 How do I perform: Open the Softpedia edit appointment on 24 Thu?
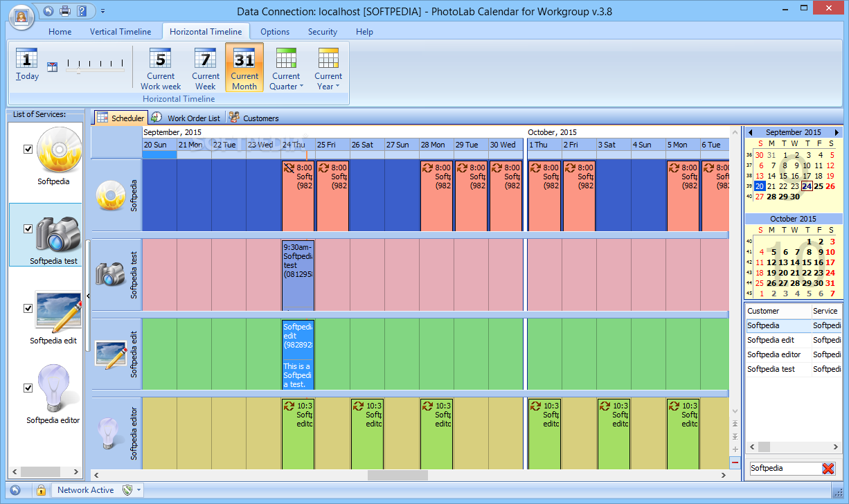click(298, 354)
